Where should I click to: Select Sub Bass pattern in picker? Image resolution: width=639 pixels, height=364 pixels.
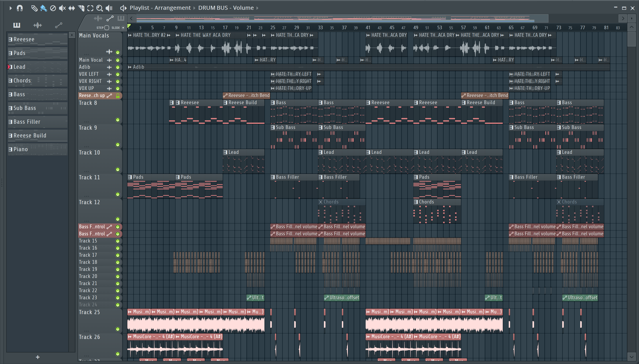(x=37, y=108)
